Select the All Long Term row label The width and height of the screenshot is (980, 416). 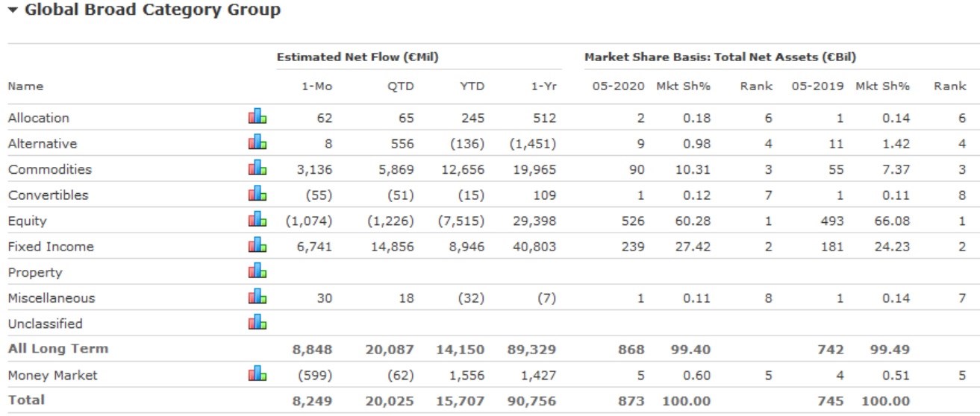pyautogui.click(x=57, y=349)
